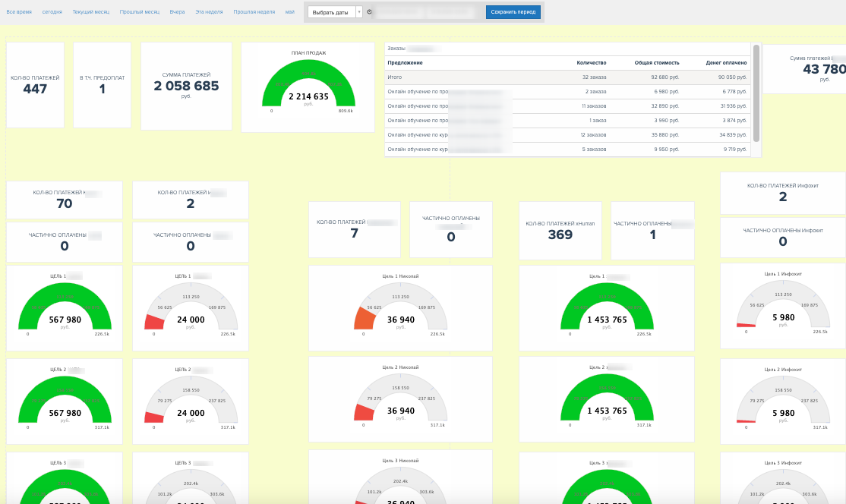Select the "Все время" period link
The height and width of the screenshot is (504, 846).
(19, 12)
